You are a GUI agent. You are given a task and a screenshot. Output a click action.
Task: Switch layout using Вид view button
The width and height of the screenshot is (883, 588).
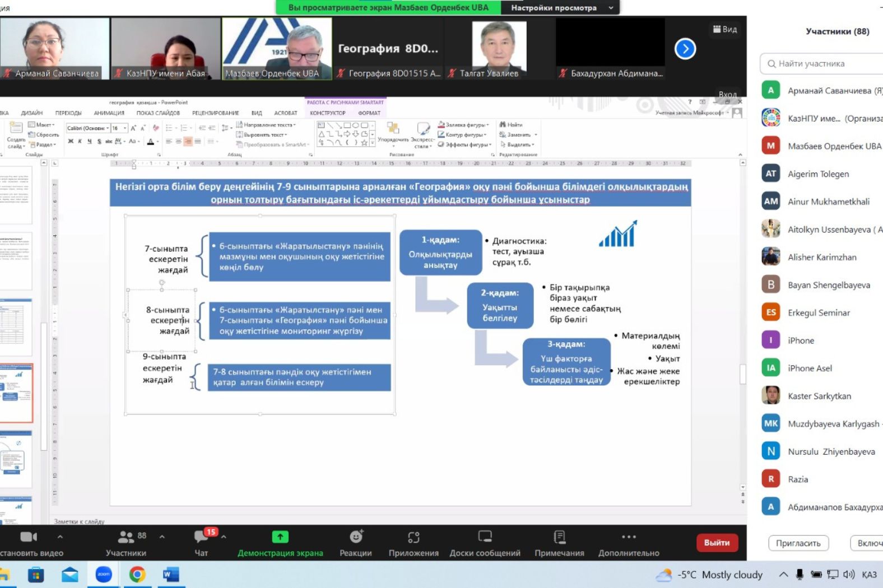click(725, 29)
